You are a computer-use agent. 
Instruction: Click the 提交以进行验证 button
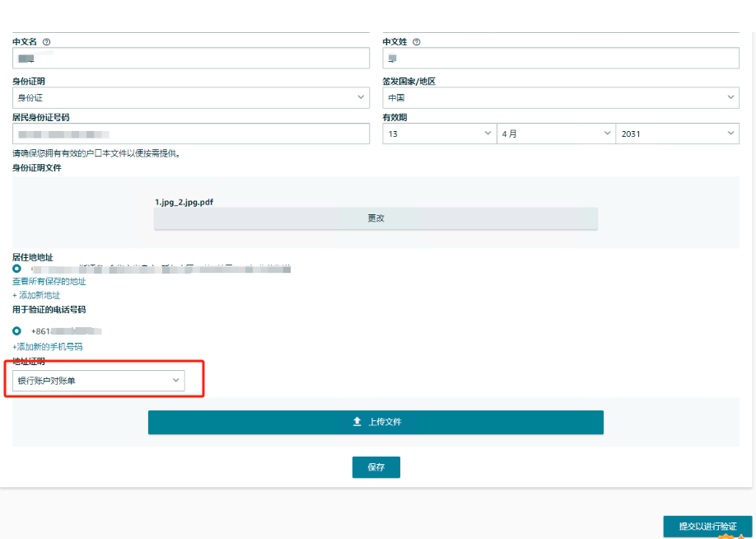[x=707, y=526]
